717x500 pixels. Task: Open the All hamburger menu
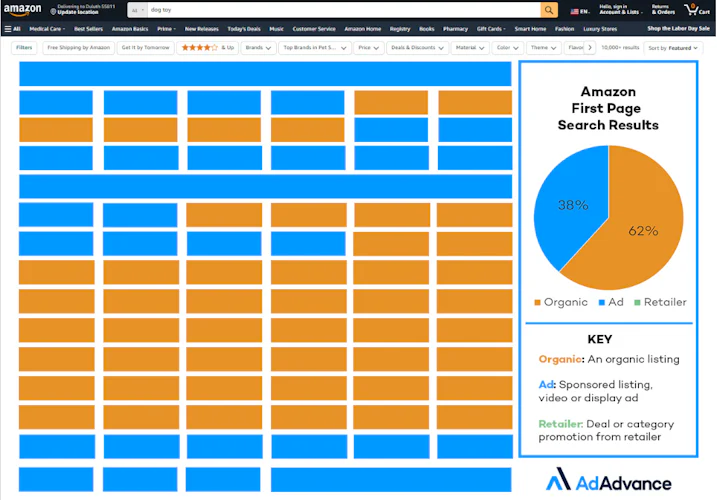[12, 29]
